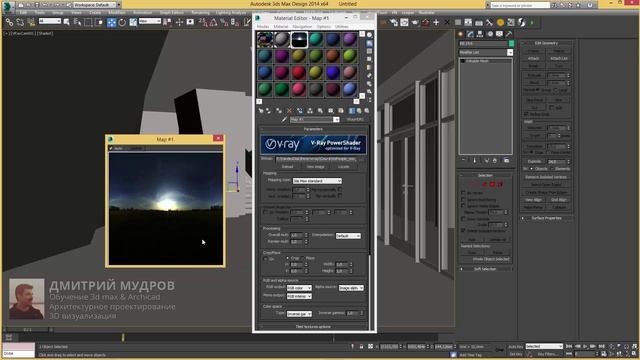This screenshot has height=360, width=640.
Task: Open Utilities menu in Material Editor
Action: 342,27
